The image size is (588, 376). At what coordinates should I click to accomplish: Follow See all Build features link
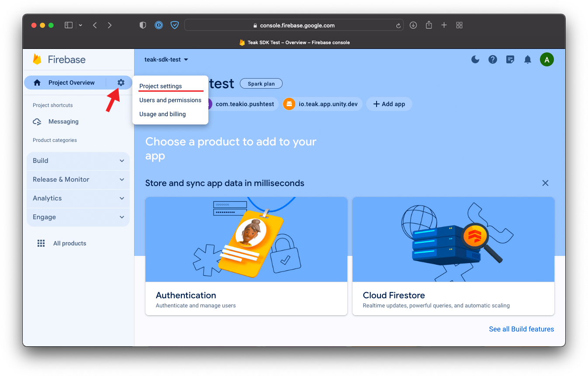tap(521, 329)
